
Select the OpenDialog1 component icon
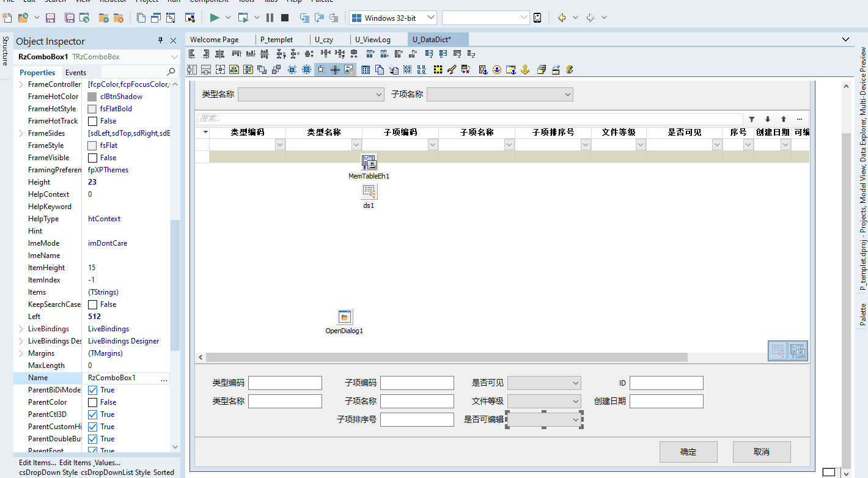click(x=345, y=317)
